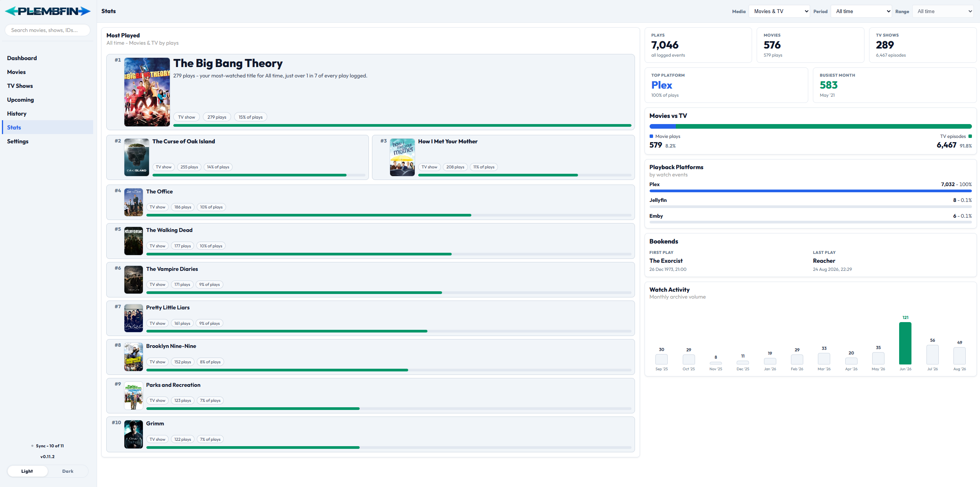Select Stats in sidebar
Screen dimensions: 980x487
click(x=48, y=128)
